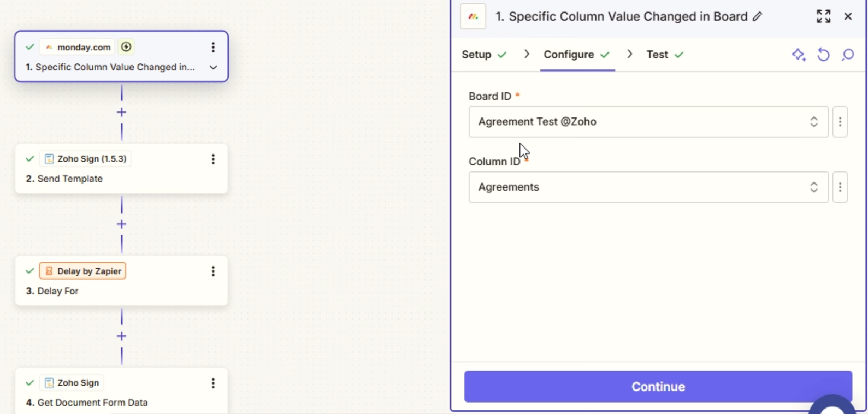868x414 pixels.
Task: Open Board ID field options menu
Action: [840, 122]
